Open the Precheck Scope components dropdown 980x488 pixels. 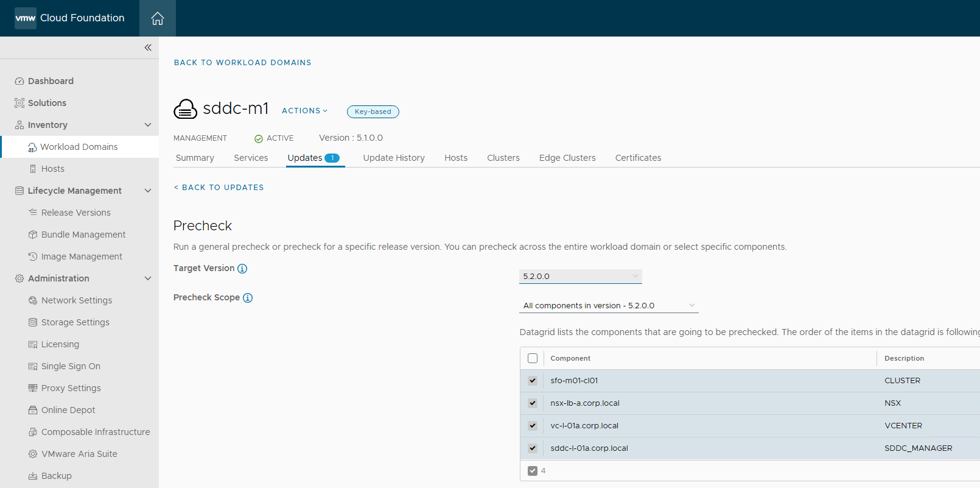[x=608, y=306]
